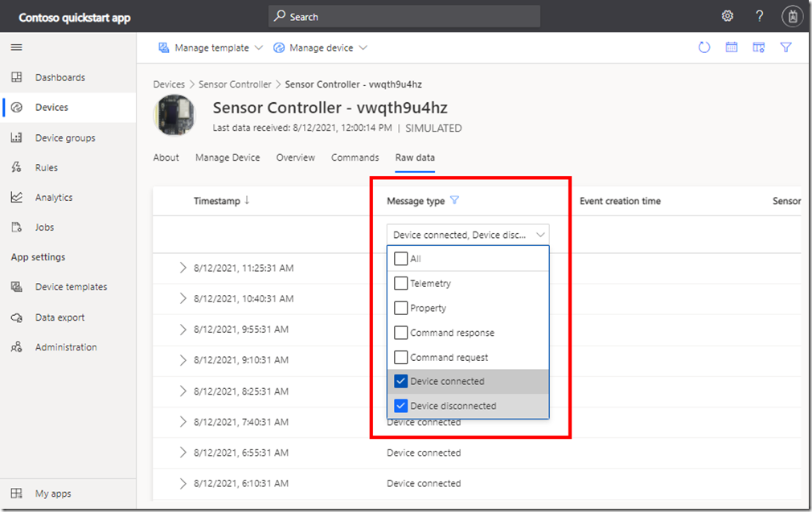Switch to the About tab
Viewport: 812px width, 512px height.
pyautogui.click(x=166, y=158)
